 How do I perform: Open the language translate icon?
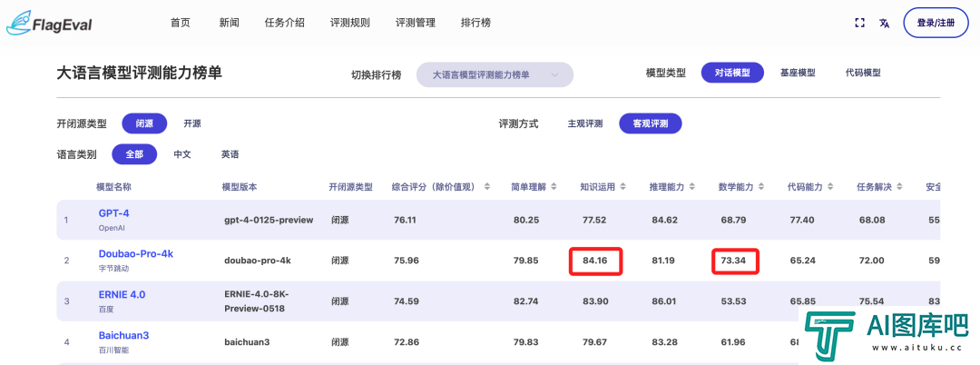[884, 23]
